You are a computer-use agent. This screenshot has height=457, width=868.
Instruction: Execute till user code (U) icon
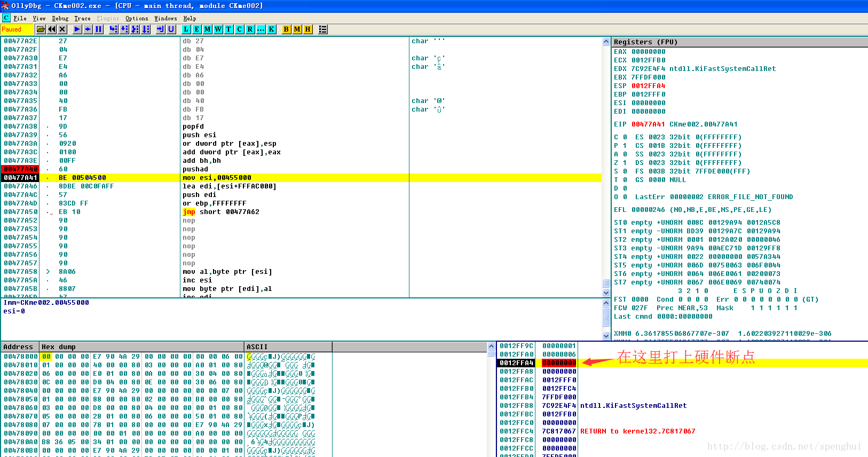pos(171,29)
